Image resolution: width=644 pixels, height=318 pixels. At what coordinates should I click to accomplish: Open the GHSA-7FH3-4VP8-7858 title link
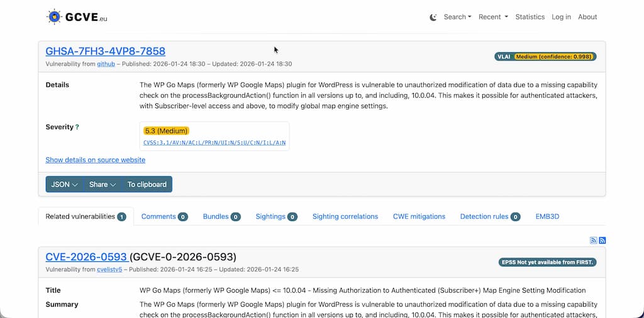pos(106,51)
